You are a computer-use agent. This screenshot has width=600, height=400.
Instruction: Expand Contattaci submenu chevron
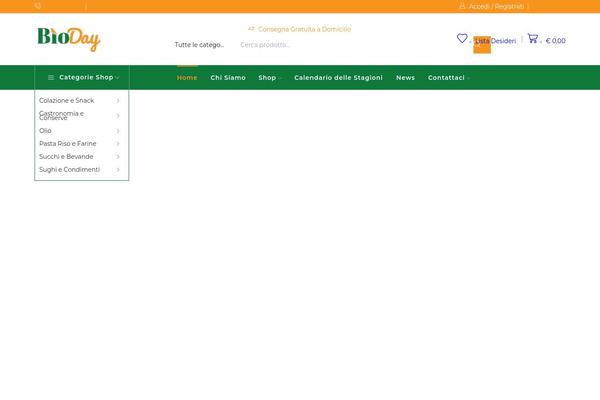(x=468, y=78)
